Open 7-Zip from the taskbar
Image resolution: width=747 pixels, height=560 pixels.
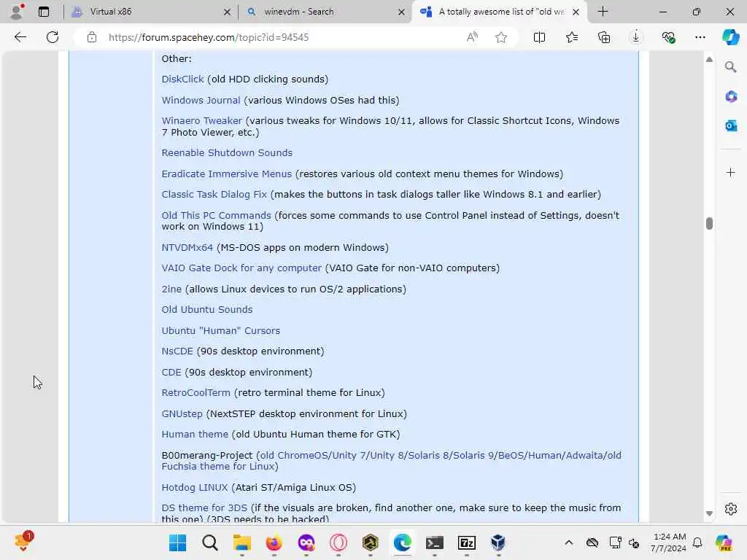(x=466, y=542)
